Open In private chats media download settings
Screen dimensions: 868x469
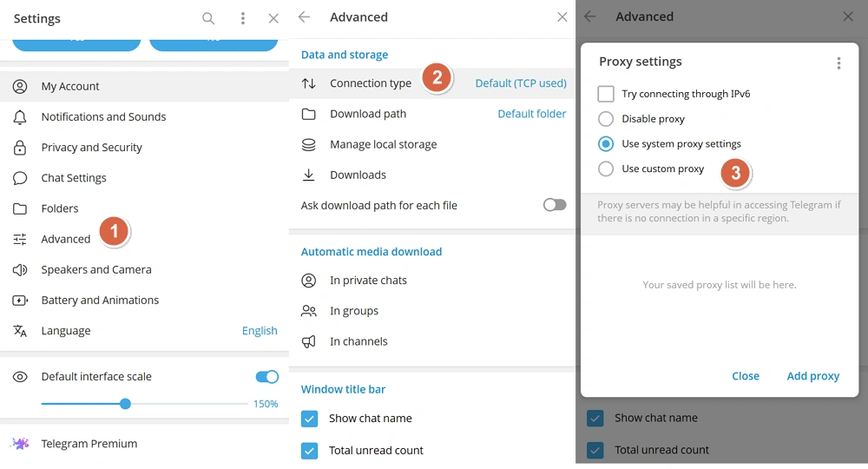(432, 281)
